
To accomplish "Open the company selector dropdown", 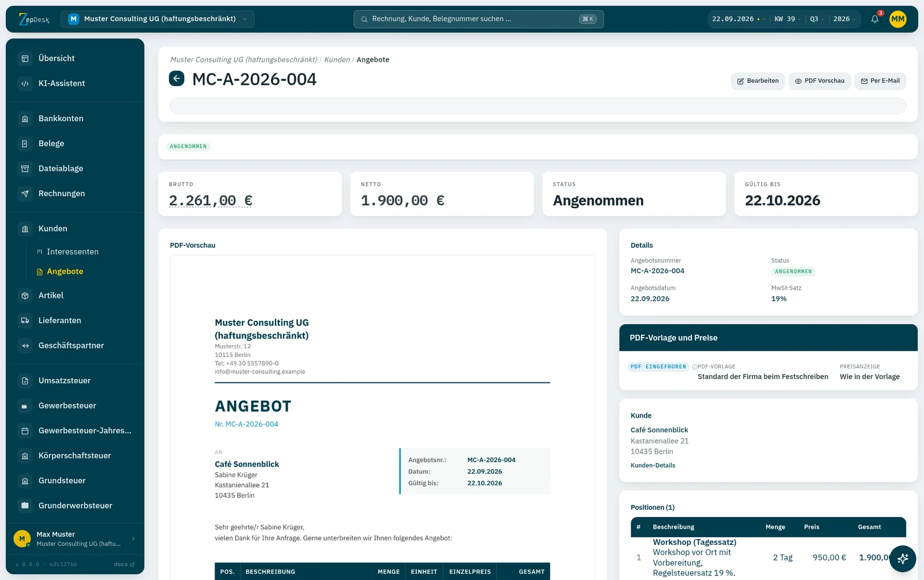I will [158, 19].
